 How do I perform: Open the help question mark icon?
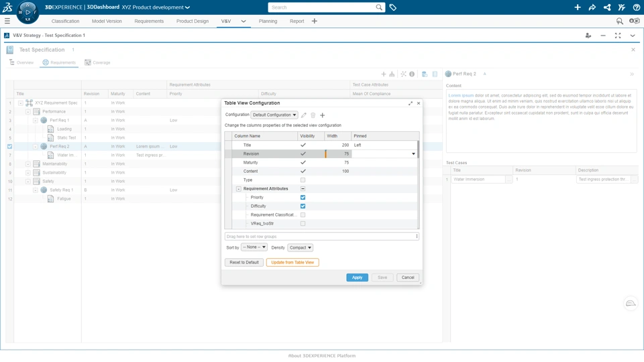[x=636, y=7]
